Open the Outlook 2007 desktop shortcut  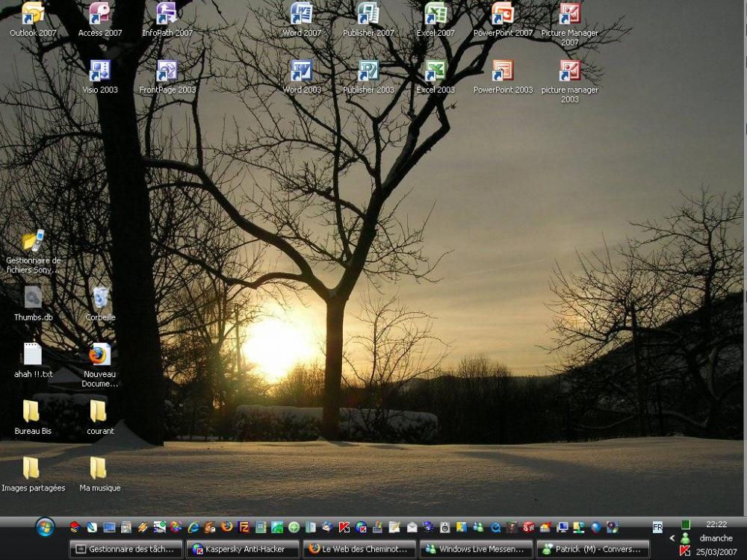[x=33, y=14]
